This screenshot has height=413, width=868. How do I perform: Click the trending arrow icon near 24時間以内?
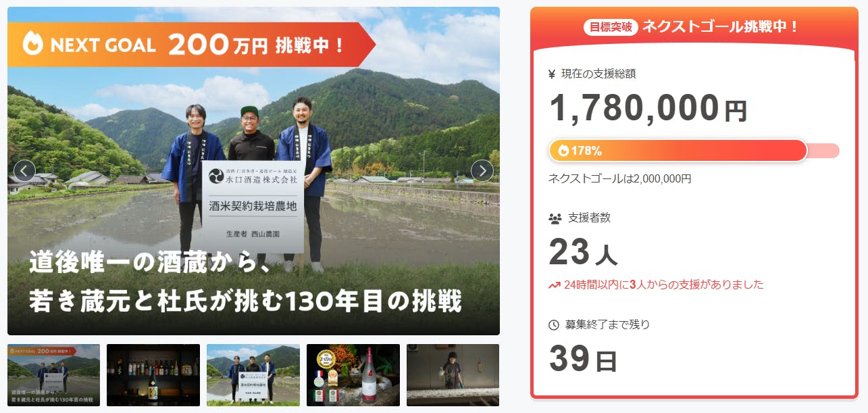click(x=554, y=285)
